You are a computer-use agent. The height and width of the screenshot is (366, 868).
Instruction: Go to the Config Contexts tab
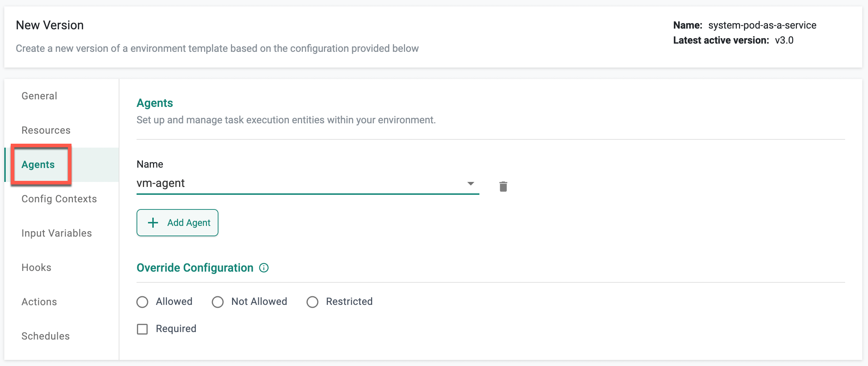(59, 199)
